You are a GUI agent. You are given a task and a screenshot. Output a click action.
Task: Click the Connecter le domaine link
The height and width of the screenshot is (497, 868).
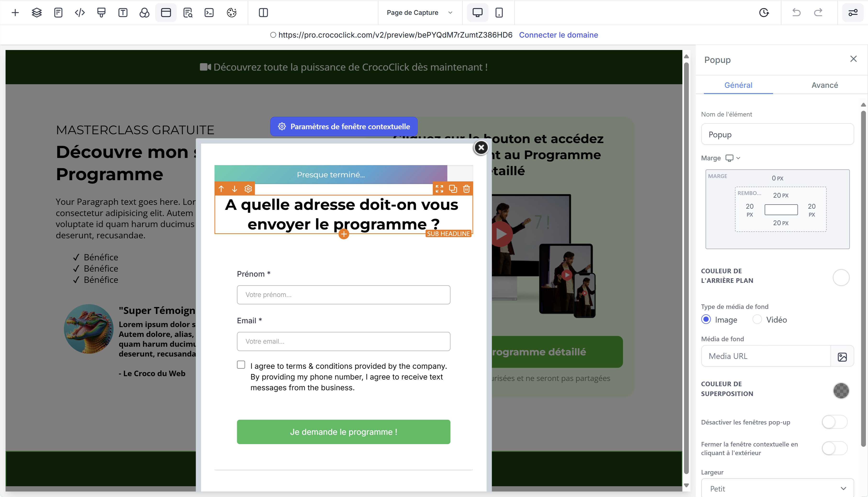pyautogui.click(x=558, y=35)
